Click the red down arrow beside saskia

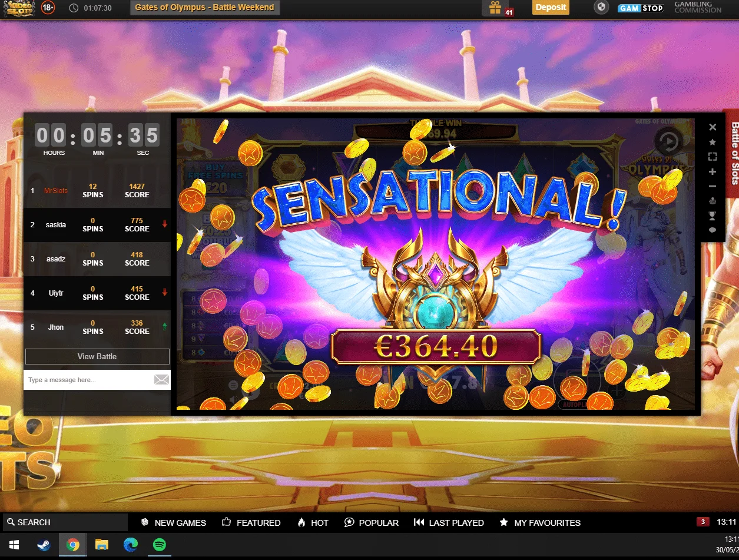tap(164, 224)
